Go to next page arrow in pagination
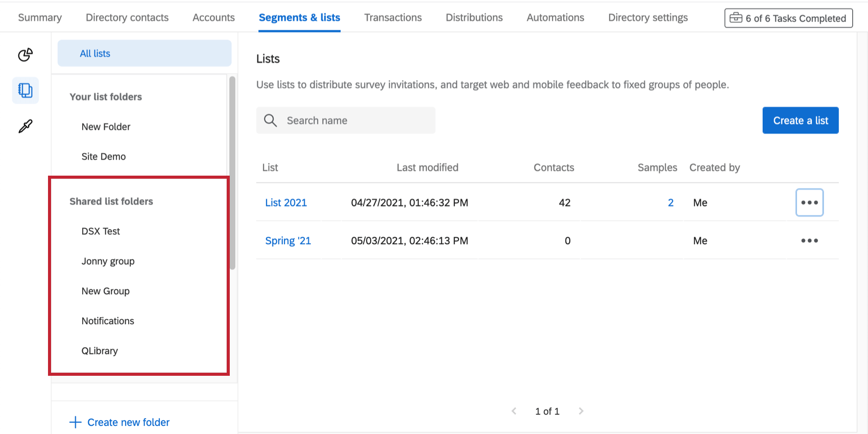The width and height of the screenshot is (868, 434). point(581,411)
